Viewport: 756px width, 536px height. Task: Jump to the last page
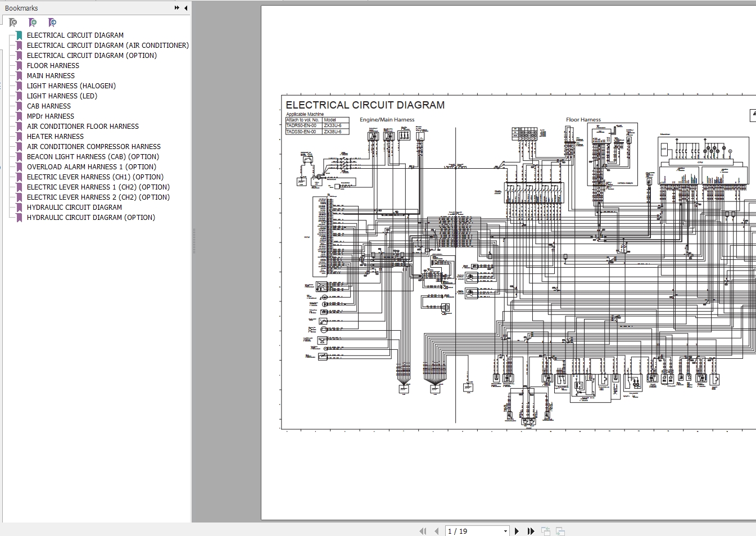[531, 531]
